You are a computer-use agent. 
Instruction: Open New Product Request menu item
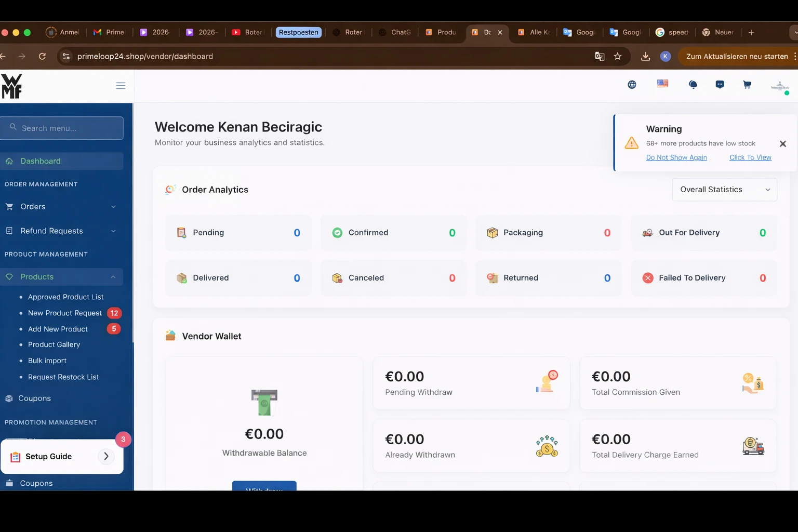65,313
